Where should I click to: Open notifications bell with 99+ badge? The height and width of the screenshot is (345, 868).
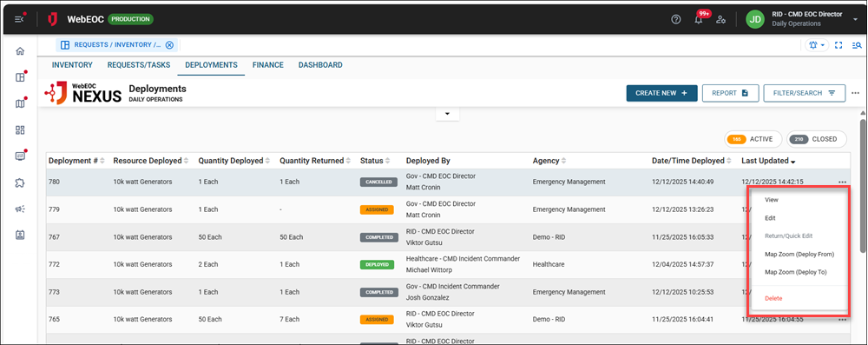699,19
